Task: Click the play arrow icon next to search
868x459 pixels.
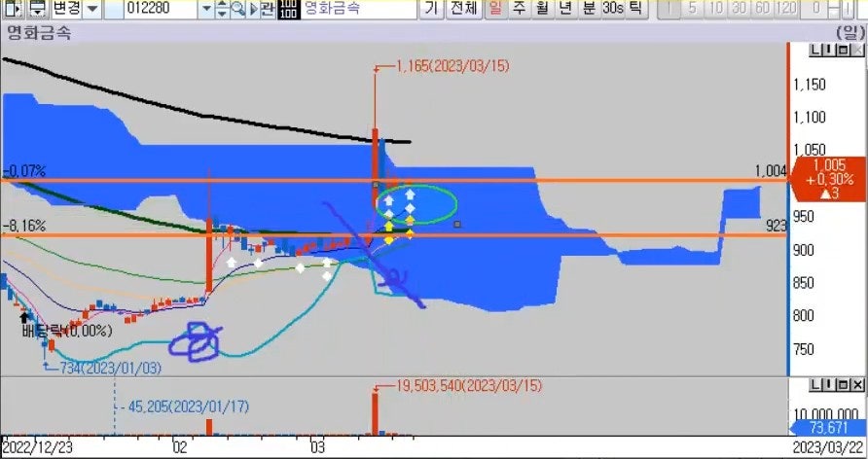Action: point(253,9)
